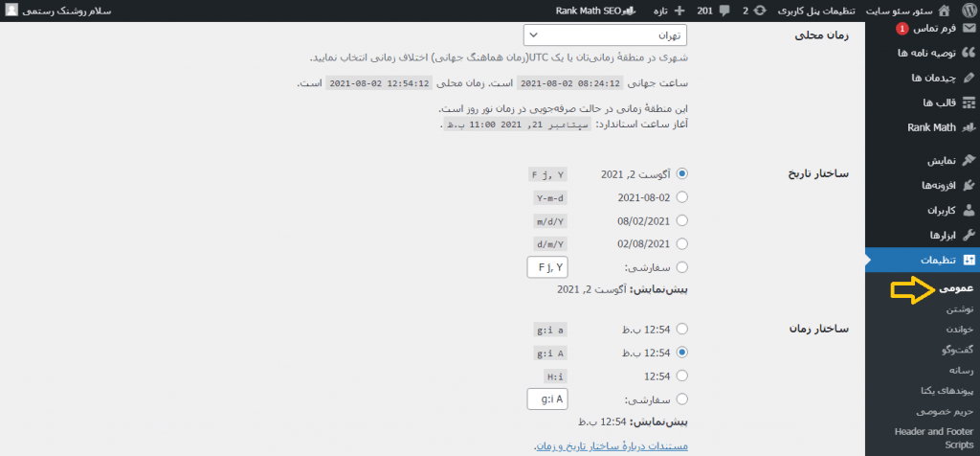Select the 2021-08-02 date format

(x=681, y=197)
